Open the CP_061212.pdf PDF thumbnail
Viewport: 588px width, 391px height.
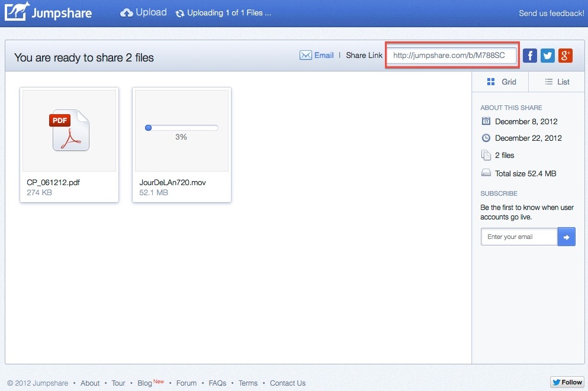(69, 130)
